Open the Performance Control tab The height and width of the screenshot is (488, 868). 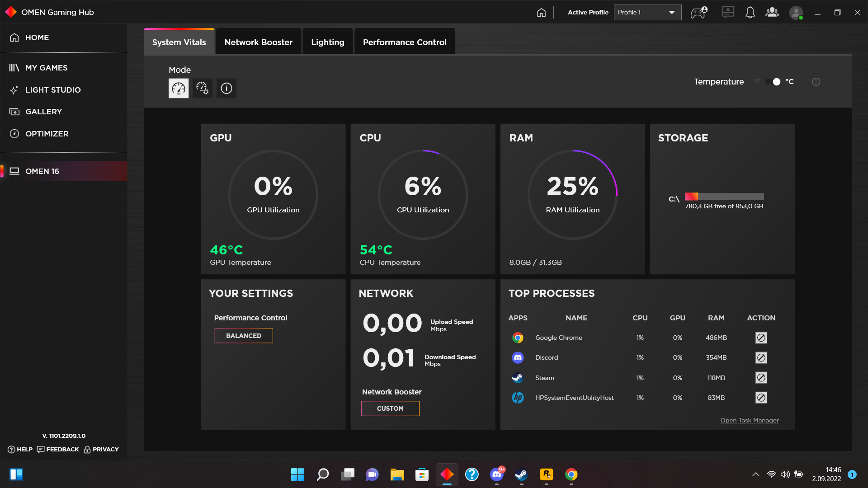coord(405,42)
